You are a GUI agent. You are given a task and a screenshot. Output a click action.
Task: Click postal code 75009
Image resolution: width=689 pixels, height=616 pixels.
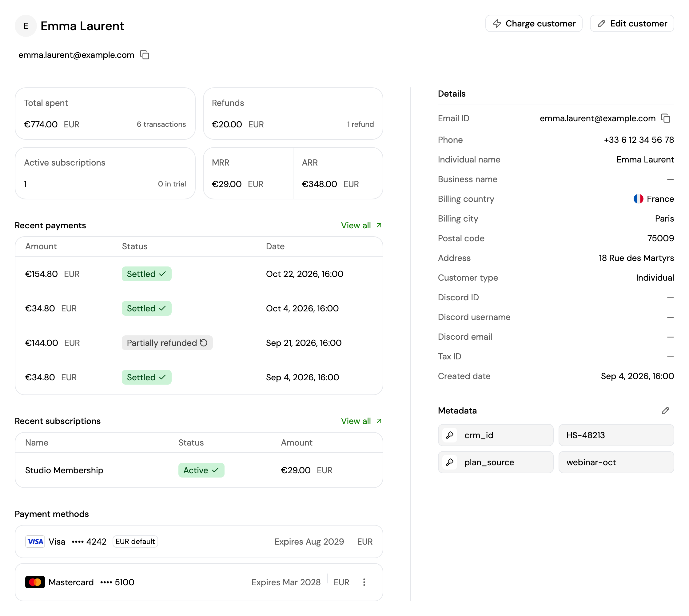tap(661, 238)
